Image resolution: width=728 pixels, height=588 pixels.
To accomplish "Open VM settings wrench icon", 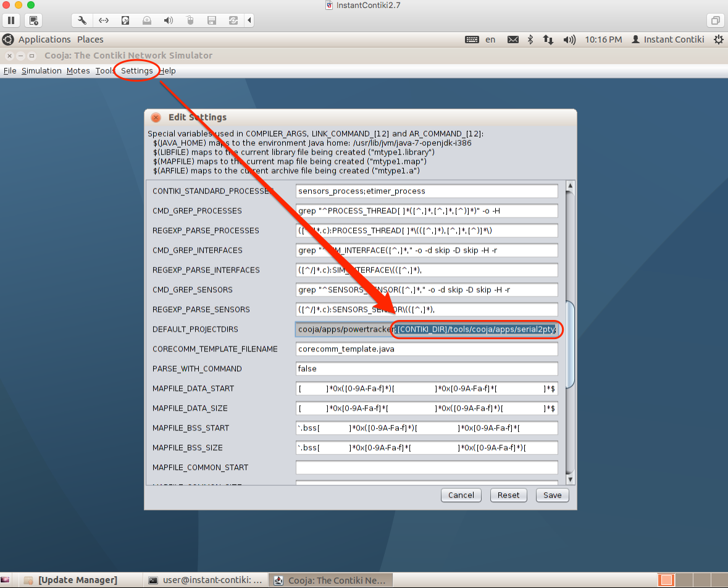I will [x=82, y=20].
